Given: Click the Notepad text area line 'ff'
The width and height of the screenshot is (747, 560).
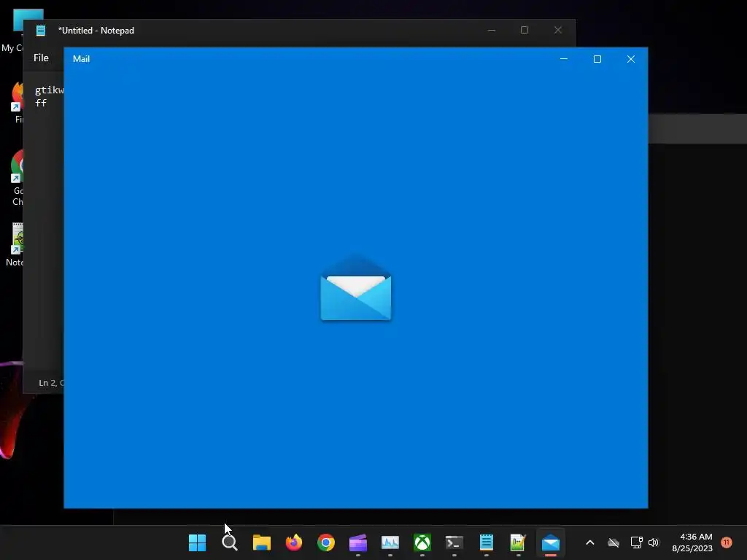Looking at the screenshot, I should pos(41,103).
